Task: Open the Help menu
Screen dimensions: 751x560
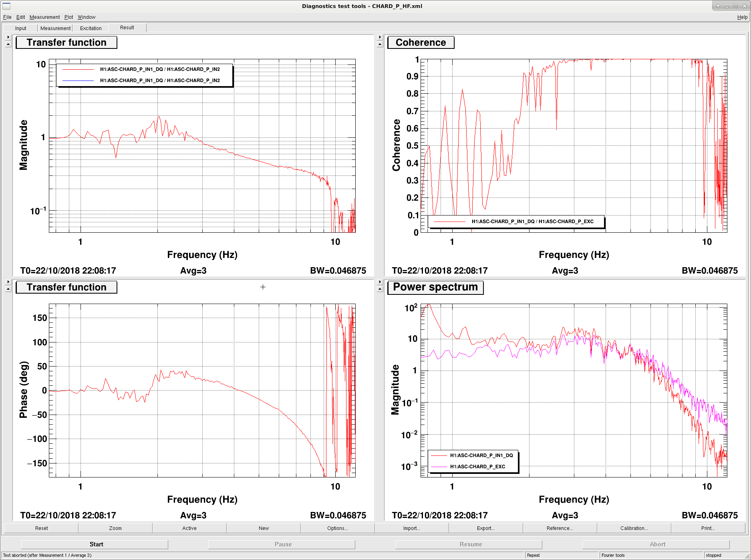Action: (742, 17)
